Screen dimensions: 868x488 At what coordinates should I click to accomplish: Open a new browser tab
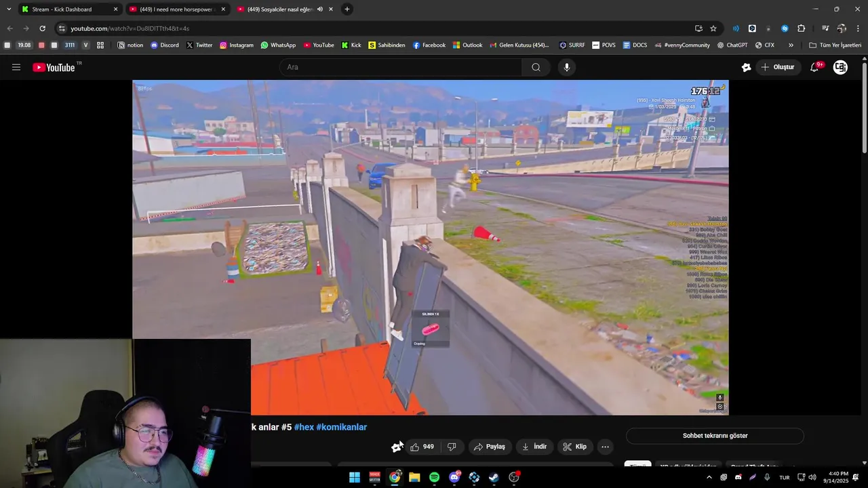point(347,9)
